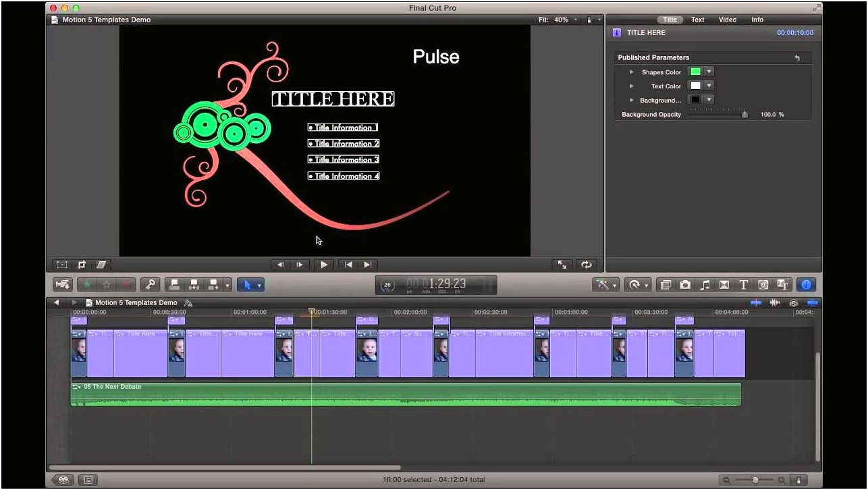Open the Import Media tool
The height and width of the screenshot is (490, 868).
click(62, 285)
